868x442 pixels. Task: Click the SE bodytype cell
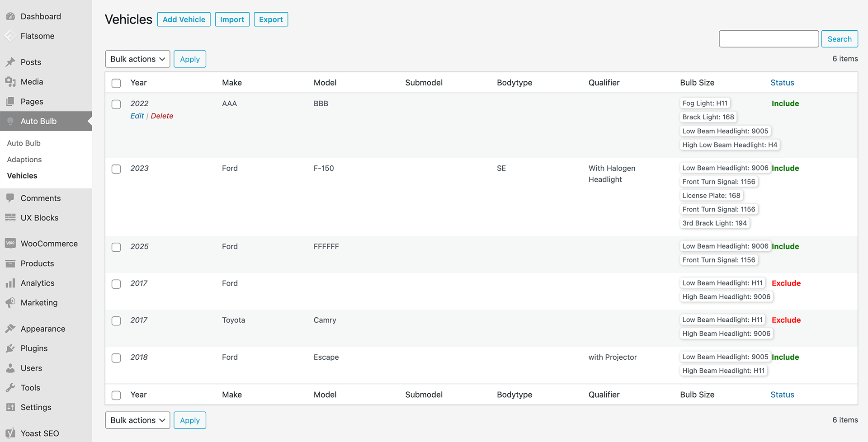(x=501, y=168)
